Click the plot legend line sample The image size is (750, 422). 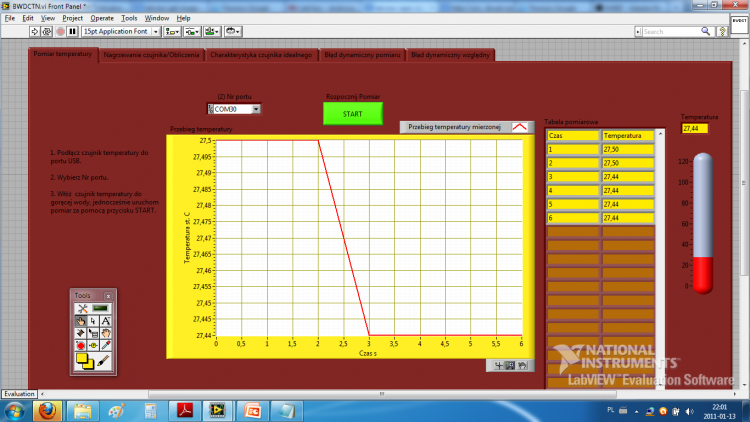(x=519, y=127)
